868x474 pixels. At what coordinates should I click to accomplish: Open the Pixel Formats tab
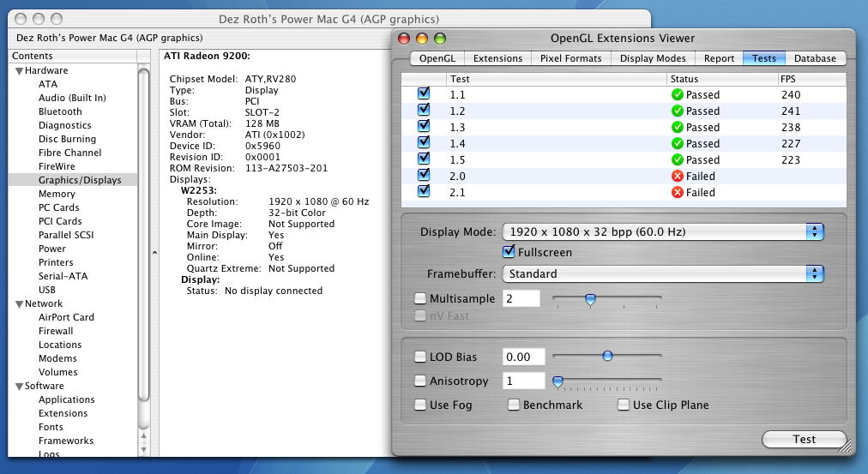point(570,58)
